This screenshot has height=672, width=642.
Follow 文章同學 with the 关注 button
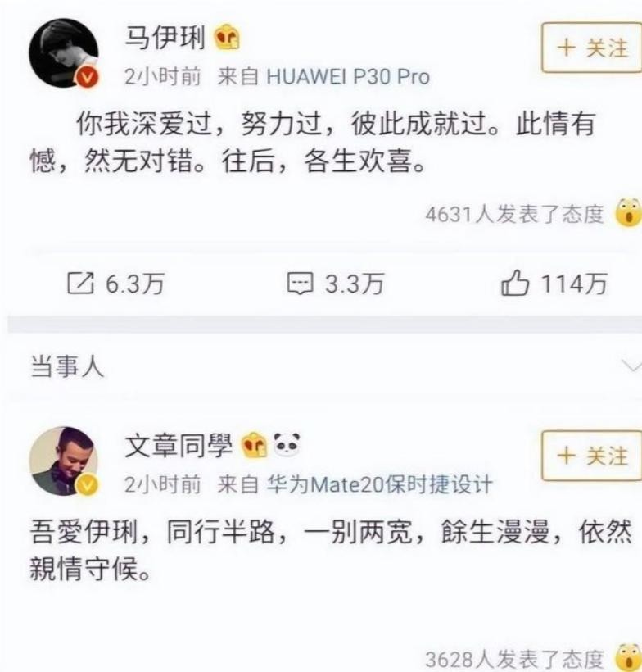(592, 456)
